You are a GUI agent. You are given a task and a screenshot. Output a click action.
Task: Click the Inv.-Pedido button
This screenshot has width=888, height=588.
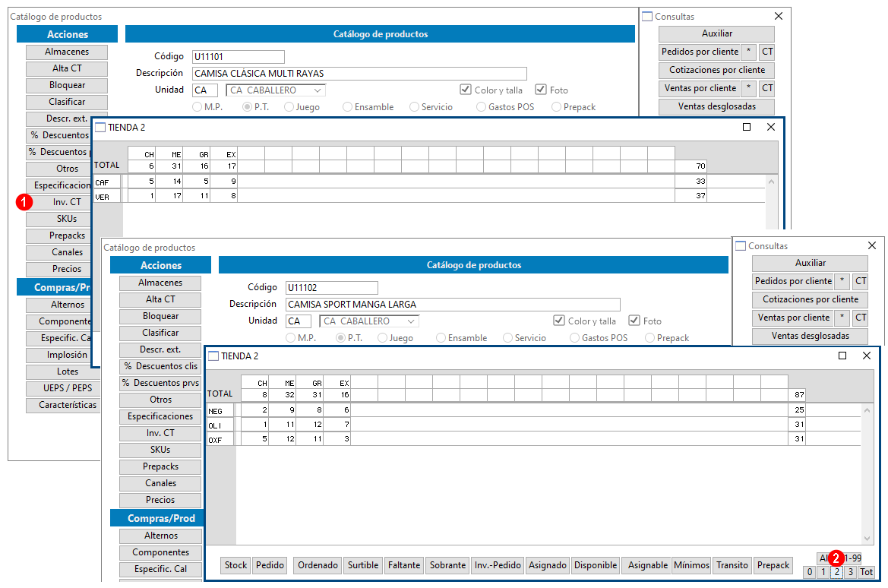tap(498, 565)
